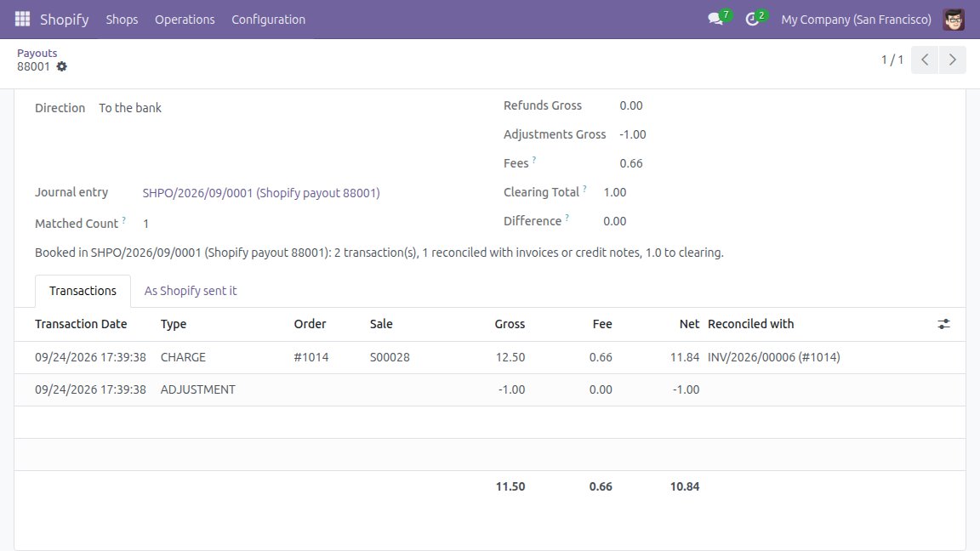Expand the Configuration menu

click(x=269, y=20)
